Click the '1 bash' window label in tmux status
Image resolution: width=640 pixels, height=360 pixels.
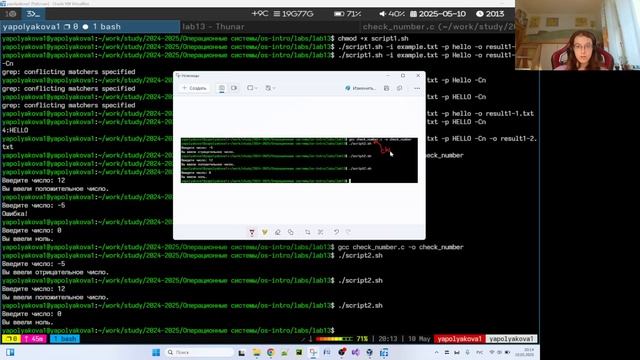click(65, 339)
